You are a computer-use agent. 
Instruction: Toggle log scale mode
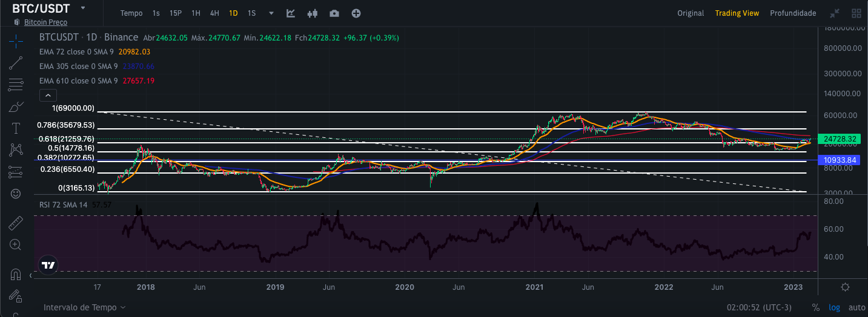pyautogui.click(x=835, y=307)
